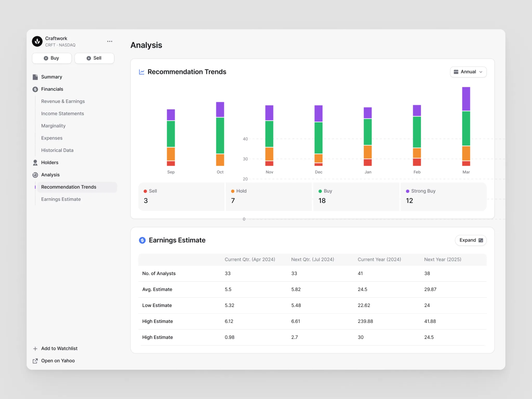Image resolution: width=532 pixels, height=399 pixels.
Task: Click the Analysis circular chart icon
Action: (x=35, y=175)
